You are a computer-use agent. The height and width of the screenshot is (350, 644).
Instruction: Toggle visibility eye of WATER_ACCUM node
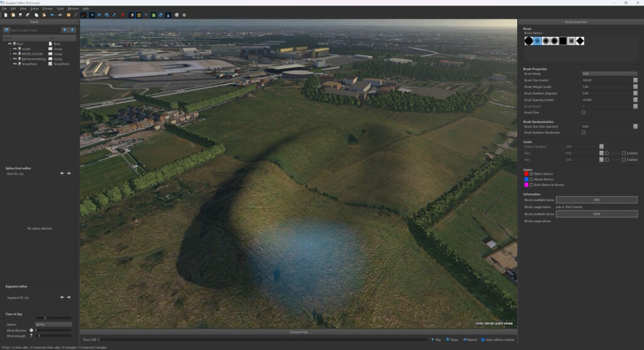pyautogui.click(x=15, y=54)
